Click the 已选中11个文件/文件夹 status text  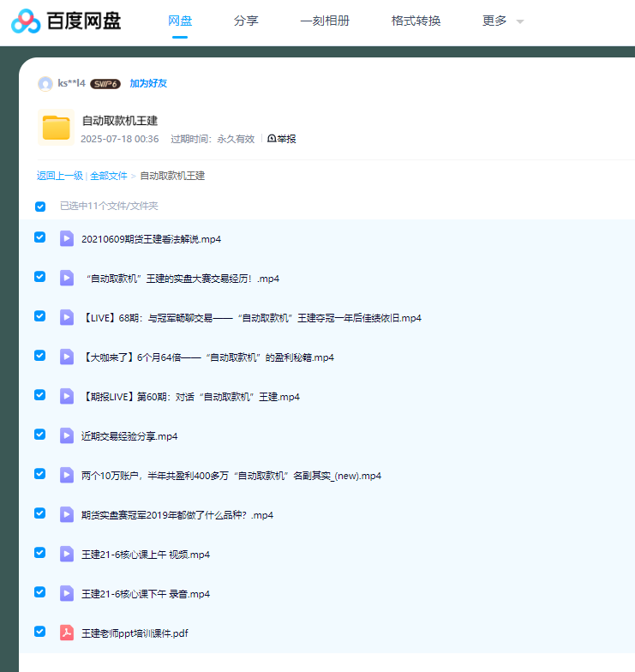(109, 206)
